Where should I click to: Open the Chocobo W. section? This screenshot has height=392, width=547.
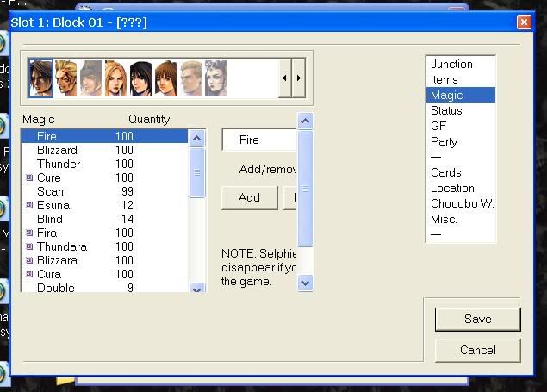click(461, 203)
